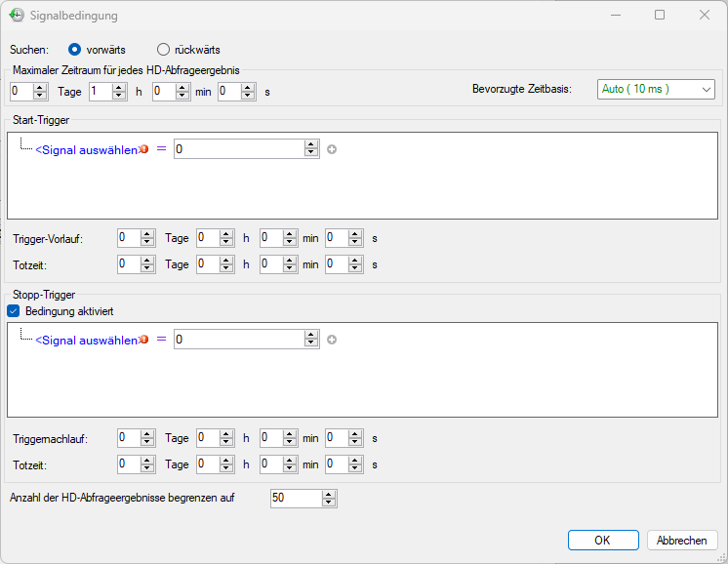Click the Start-Trigger comparison value field

(238, 149)
